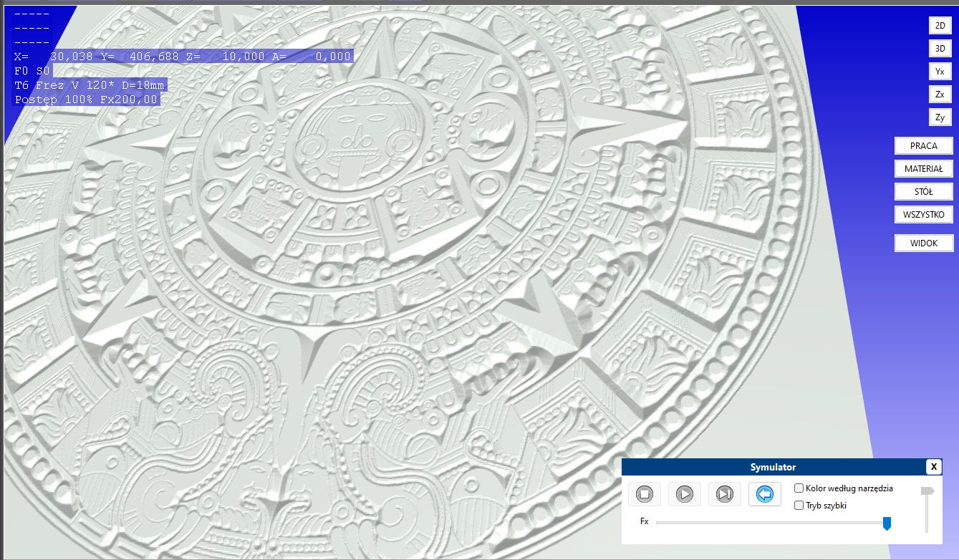Viewport: 959px width, 560px height.
Task: Click the Symulator title bar
Action: tap(773, 467)
